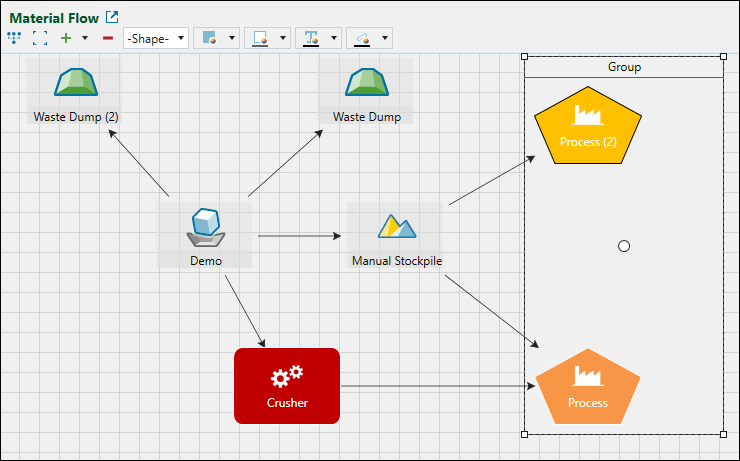The height and width of the screenshot is (461, 740).
Task: Click the Waste Dump (2) label
Action: point(76,117)
